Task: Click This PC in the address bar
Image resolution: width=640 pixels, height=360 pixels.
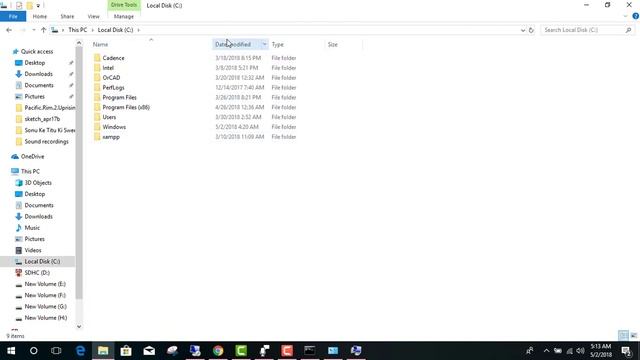Action: click(78, 30)
